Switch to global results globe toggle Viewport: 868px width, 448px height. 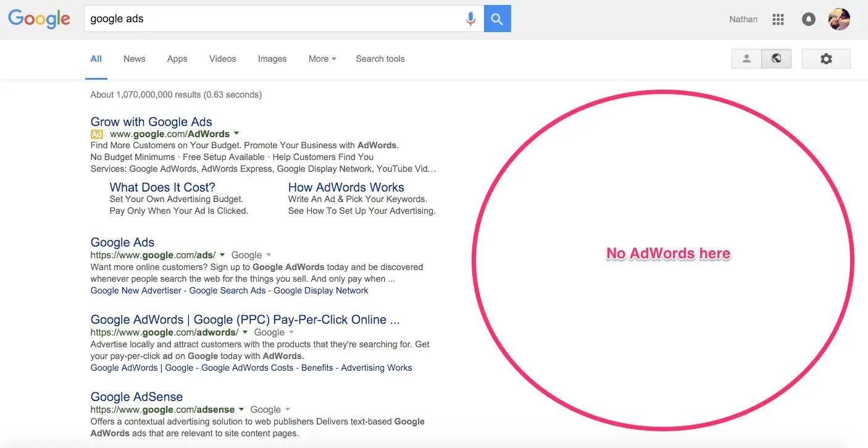tap(777, 59)
